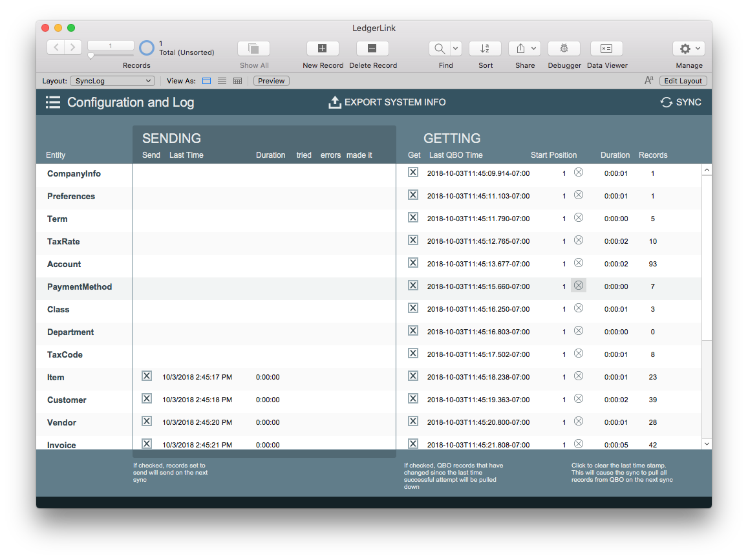The height and width of the screenshot is (560, 748).
Task: Expand the Find options arrow
Action: pyautogui.click(x=456, y=48)
